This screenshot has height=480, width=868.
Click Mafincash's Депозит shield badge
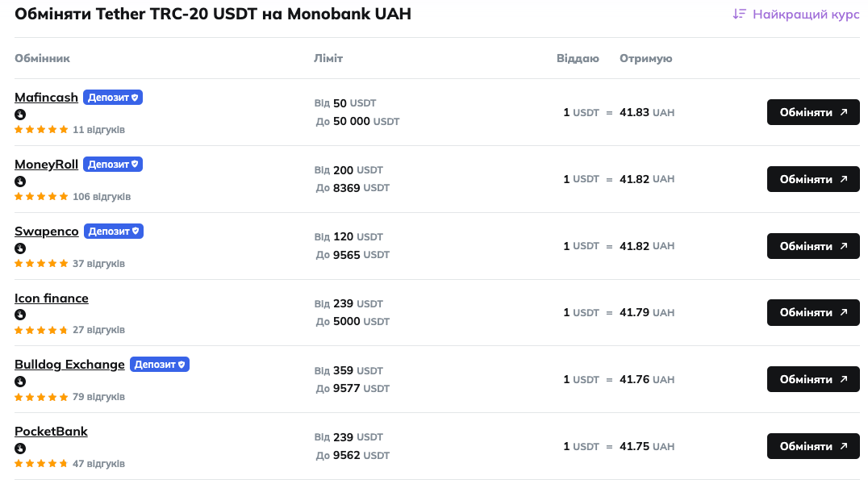click(113, 98)
